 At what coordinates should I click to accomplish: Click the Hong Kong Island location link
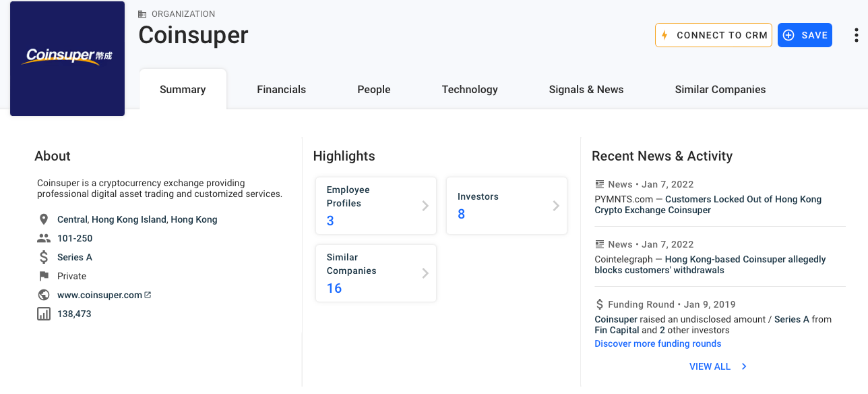pos(129,219)
